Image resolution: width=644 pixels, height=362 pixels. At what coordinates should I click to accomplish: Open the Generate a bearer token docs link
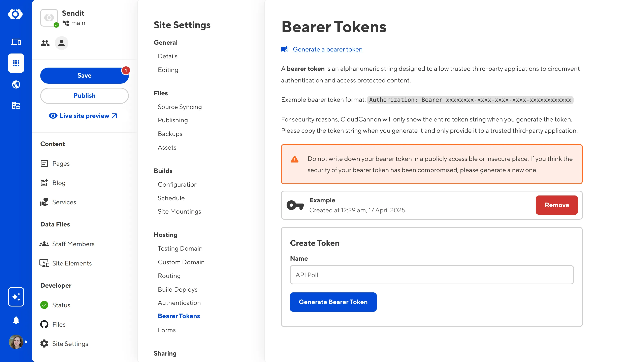pos(327,49)
